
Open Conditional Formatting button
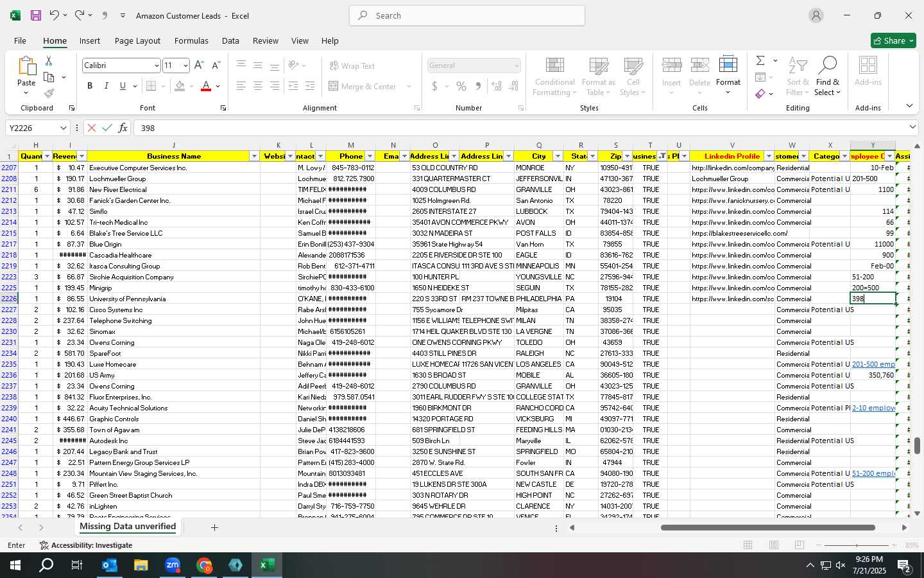(555, 77)
